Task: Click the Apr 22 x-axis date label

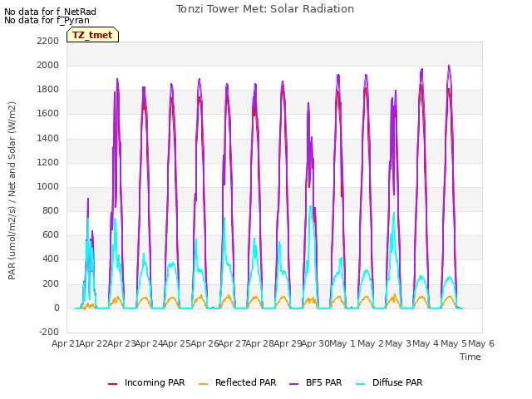Action: coord(93,343)
